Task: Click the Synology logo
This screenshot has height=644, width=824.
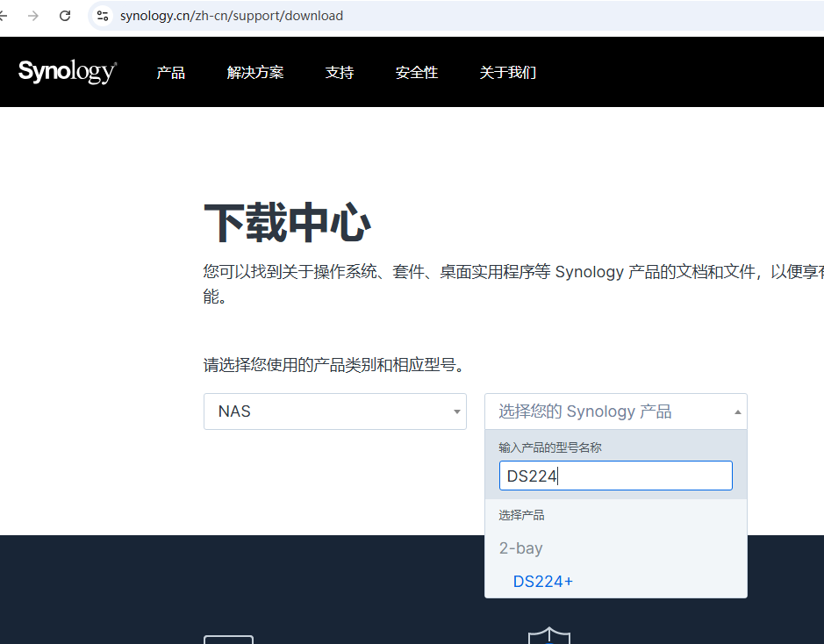Action: click(x=68, y=72)
